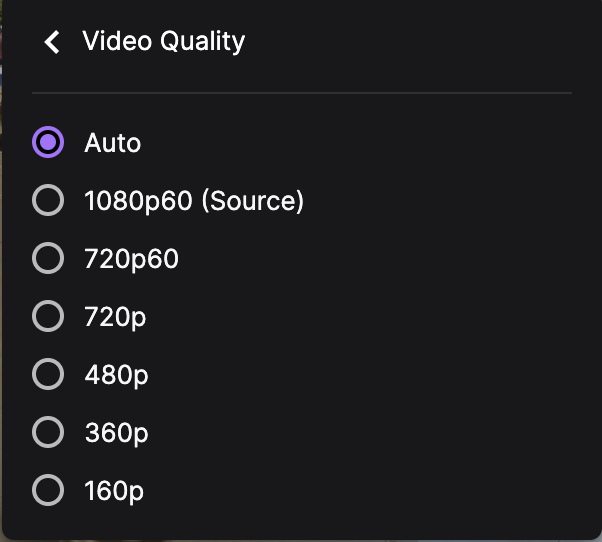
Task: Click the "160p" label text
Action: pos(114,491)
